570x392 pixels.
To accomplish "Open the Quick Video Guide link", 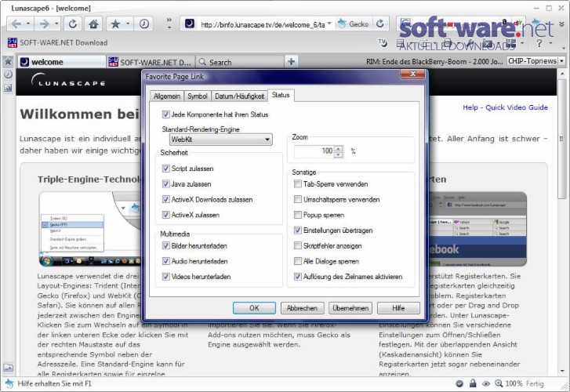I will coord(517,107).
